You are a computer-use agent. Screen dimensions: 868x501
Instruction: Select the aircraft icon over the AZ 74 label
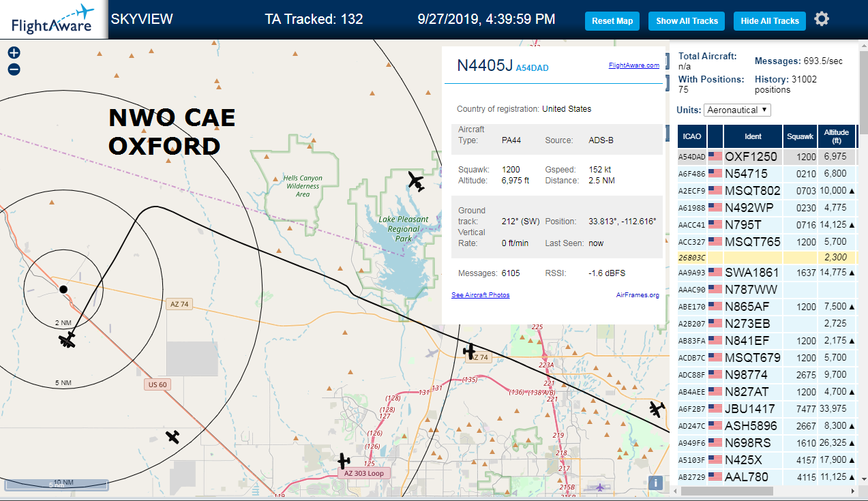tap(469, 352)
